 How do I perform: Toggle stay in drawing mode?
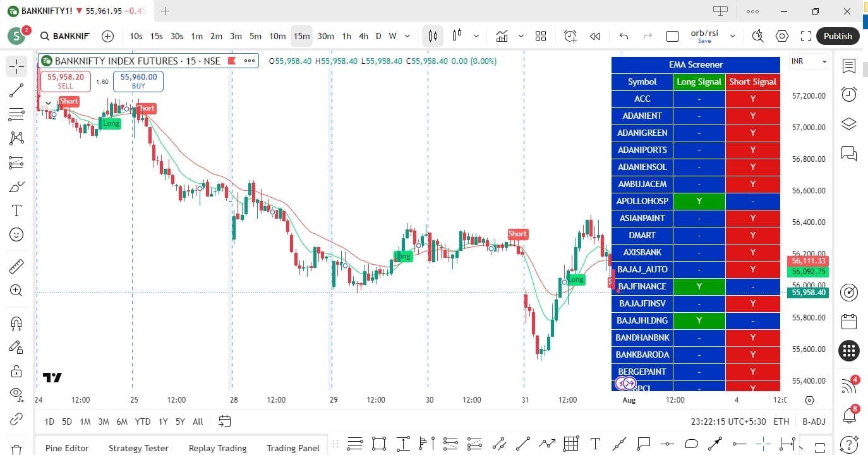click(16, 347)
